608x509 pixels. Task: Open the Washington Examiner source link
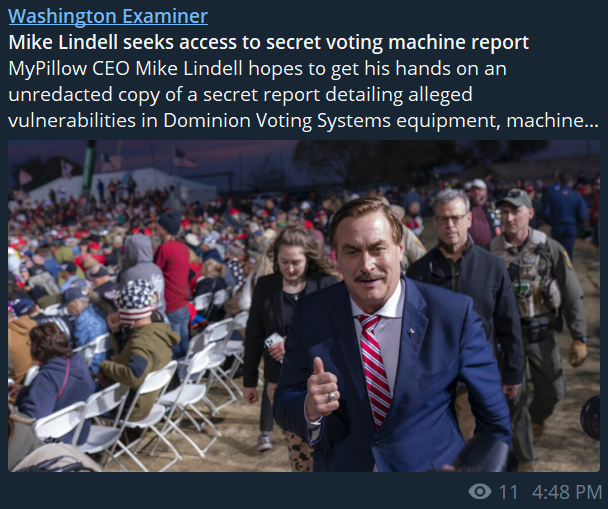(108, 16)
